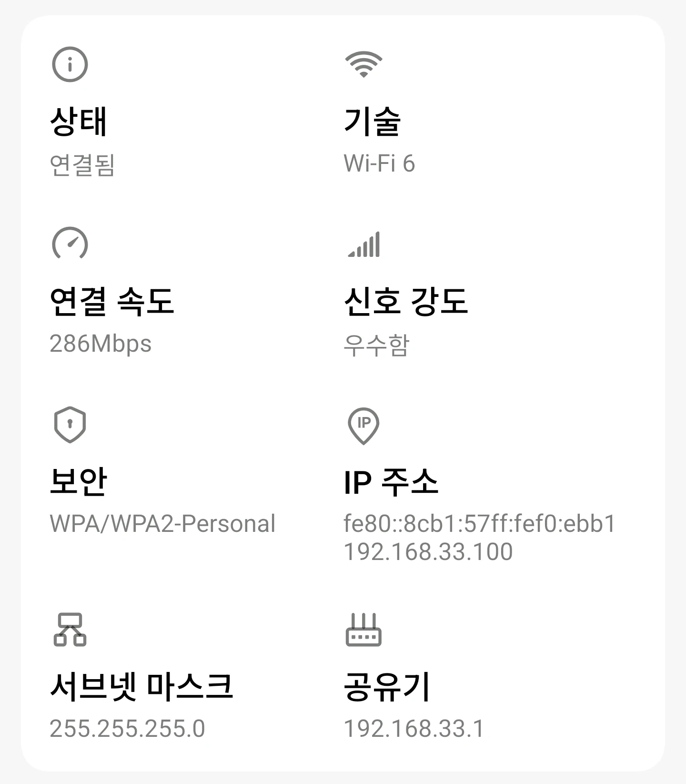Tap the 연결됨 status value
This screenshot has width=686, height=784.
tap(82, 165)
